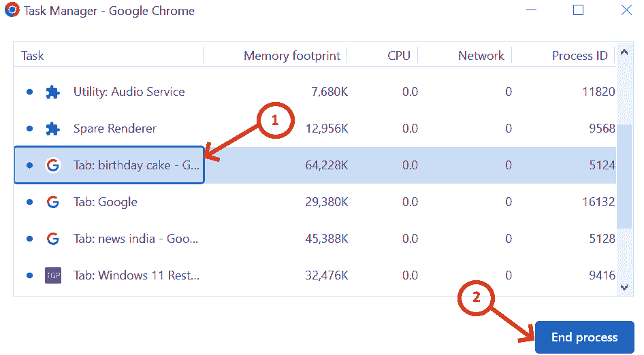Click the Utility: Audio Service puzzle icon
The height and width of the screenshot is (355, 644).
(x=52, y=92)
